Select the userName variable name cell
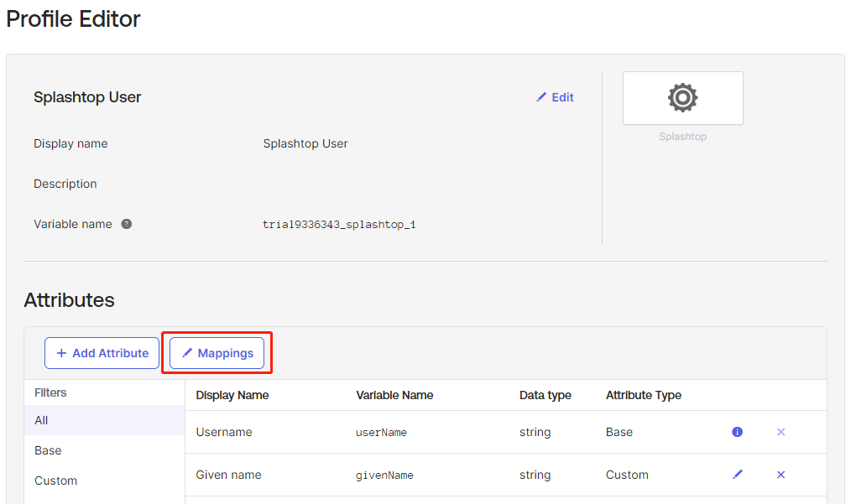Image resolution: width=856 pixels, height=504 pixels. pos(381,433)
